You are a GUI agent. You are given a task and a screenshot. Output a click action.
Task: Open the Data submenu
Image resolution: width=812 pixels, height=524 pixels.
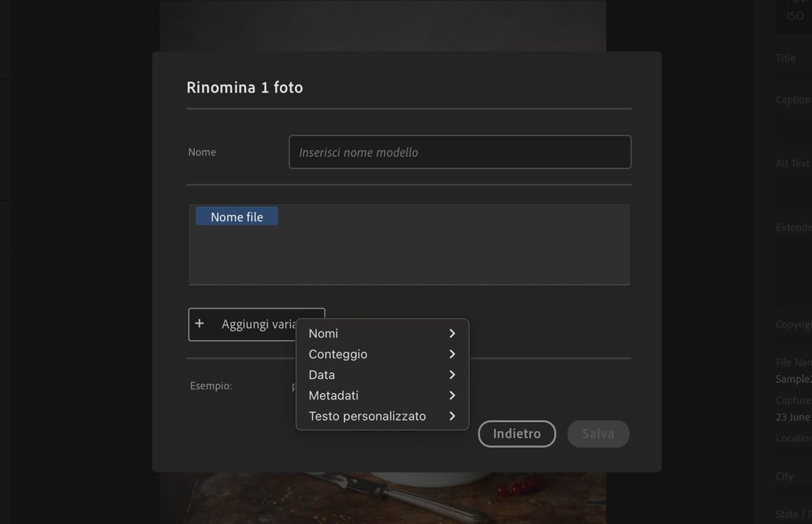tap(382, 375)
